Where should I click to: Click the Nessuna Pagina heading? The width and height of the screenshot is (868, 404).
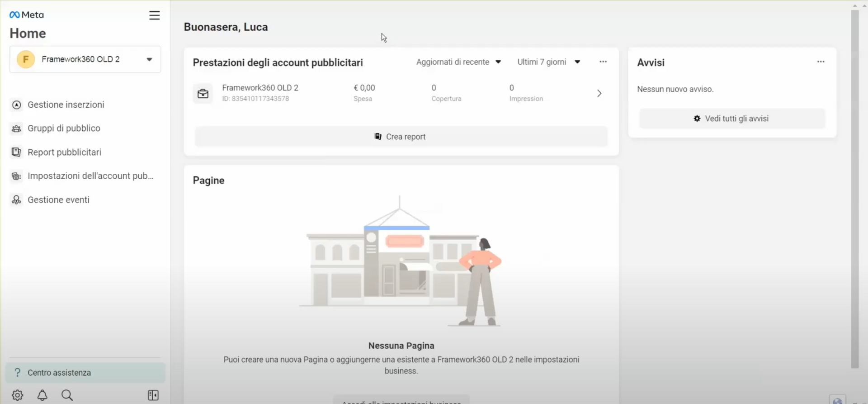[x=401, y=346]
